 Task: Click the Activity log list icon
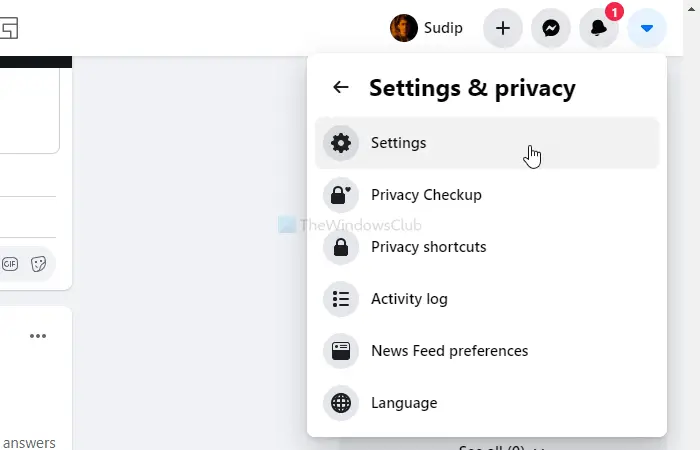pos(341,299)
